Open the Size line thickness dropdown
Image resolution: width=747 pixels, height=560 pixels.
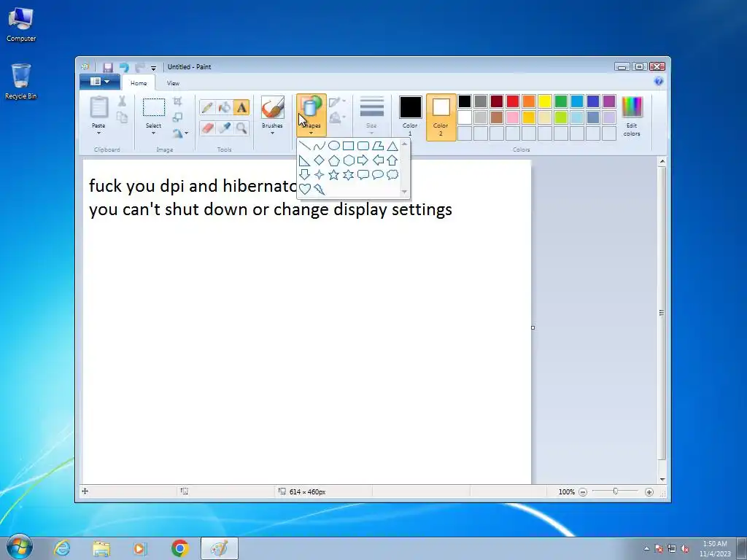pyautogui.click(x=371, y=114)
